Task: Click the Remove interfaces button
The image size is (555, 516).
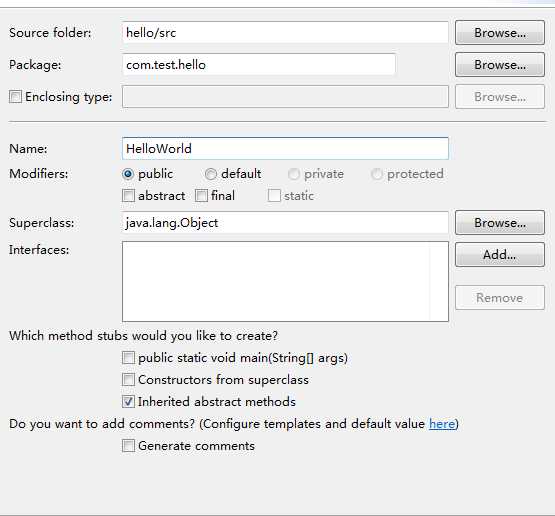Action: tap(499, 298)
